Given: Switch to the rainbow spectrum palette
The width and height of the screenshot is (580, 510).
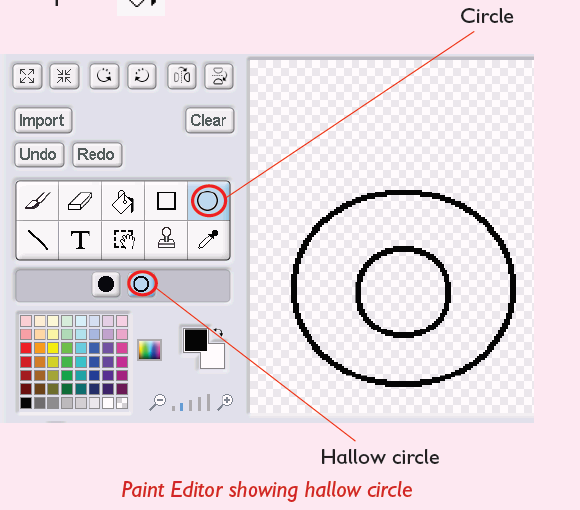Looking at the screenshot, I should coord(149,349).
